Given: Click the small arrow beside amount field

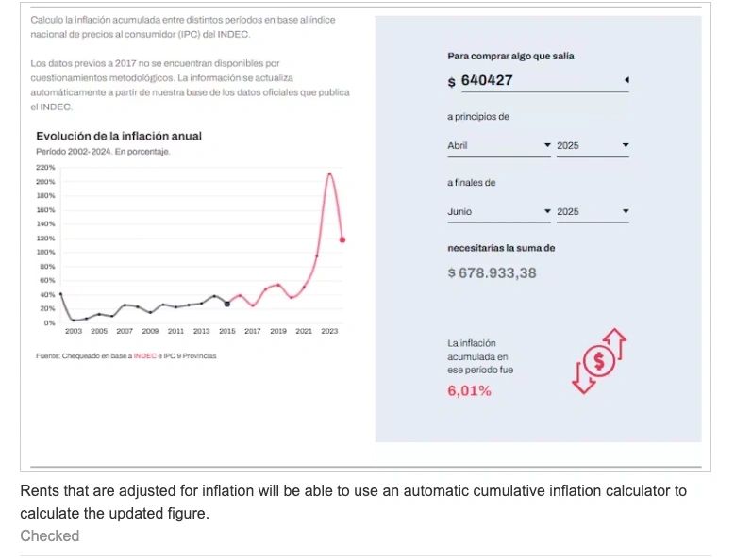Looking at the screenshot, I should tap(626, 80).
